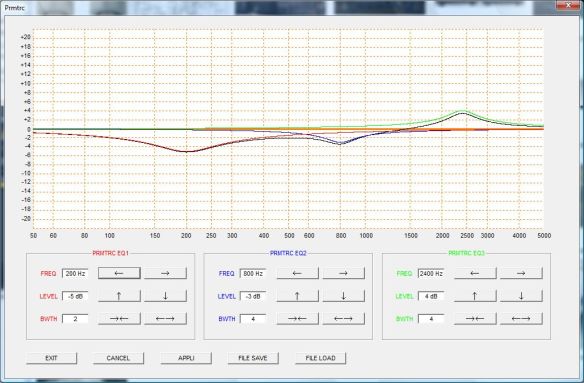This screenshot has height=383, width=584.
Task: Decrease EQ2 frequency with left arrow
Action: [x=297, y=273]
